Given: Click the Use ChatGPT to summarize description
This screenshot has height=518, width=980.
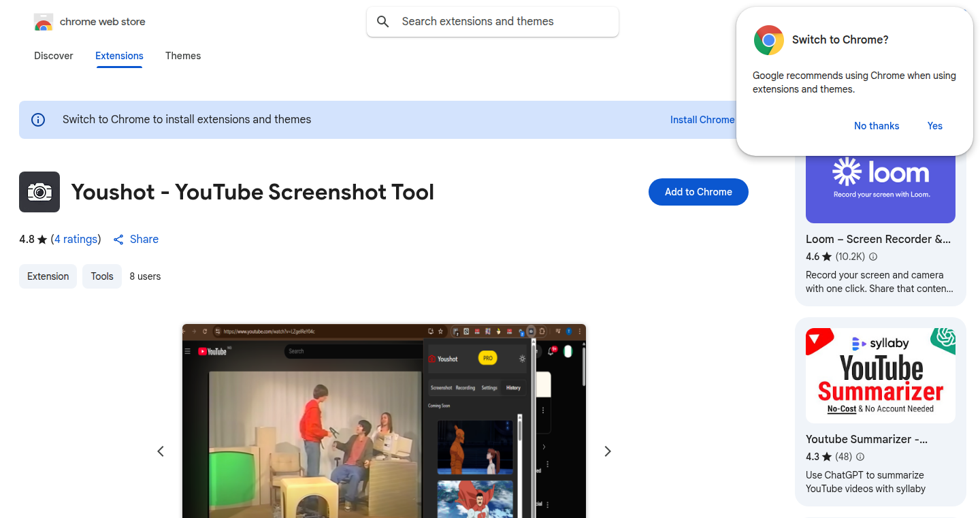Looking at the screenshot, I should point(866,482).
